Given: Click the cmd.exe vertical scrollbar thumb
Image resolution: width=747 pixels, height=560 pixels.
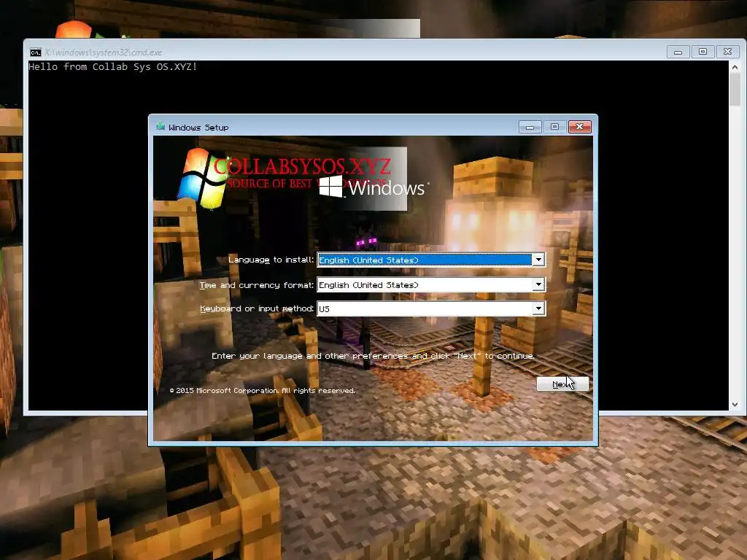Looking at the screenshot, I should click(x=735, y=89).
